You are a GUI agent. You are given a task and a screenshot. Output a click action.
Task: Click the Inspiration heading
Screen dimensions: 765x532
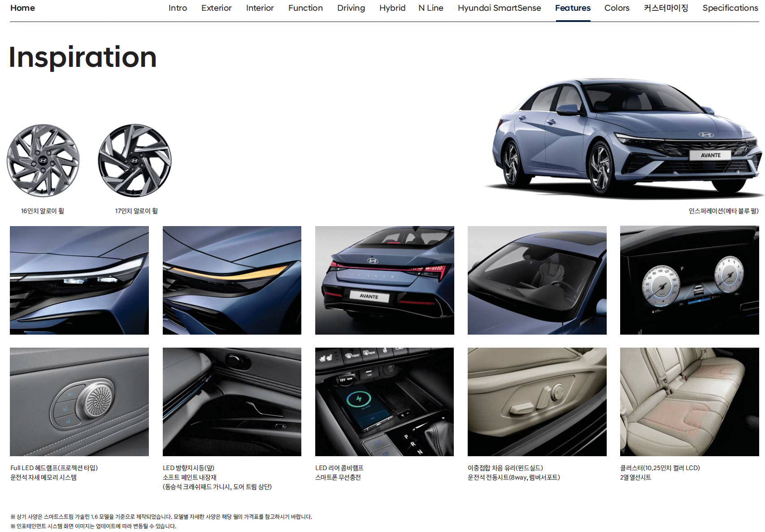(x=83, y=57)
